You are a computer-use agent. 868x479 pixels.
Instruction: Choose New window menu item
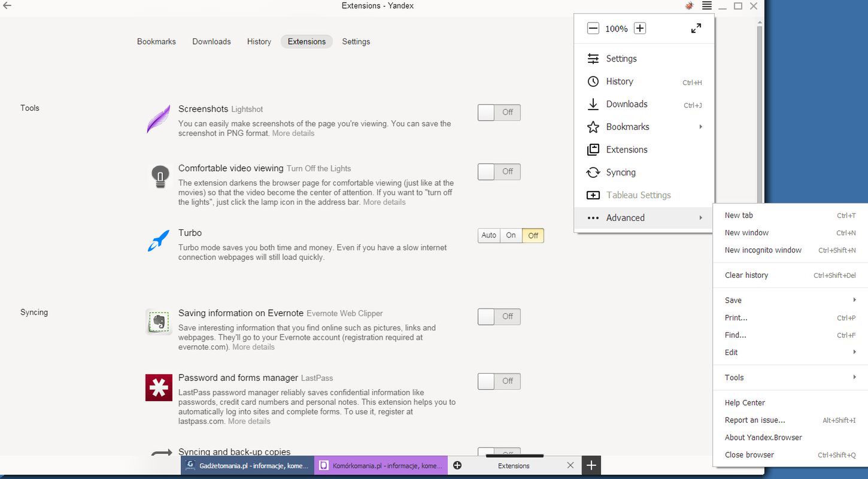pos(790,232)
